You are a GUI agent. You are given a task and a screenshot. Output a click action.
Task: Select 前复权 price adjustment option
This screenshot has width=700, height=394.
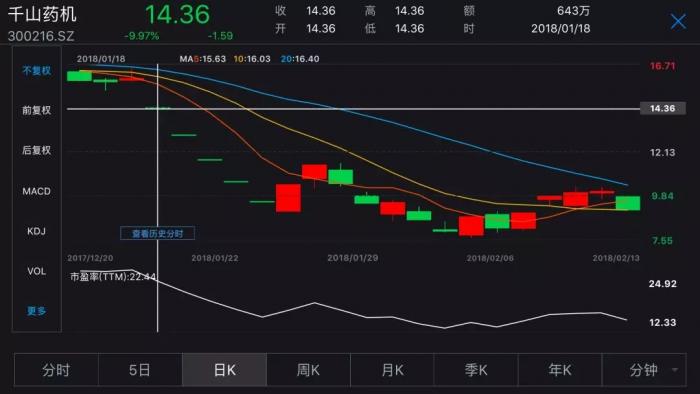click(x=37, y=110)
